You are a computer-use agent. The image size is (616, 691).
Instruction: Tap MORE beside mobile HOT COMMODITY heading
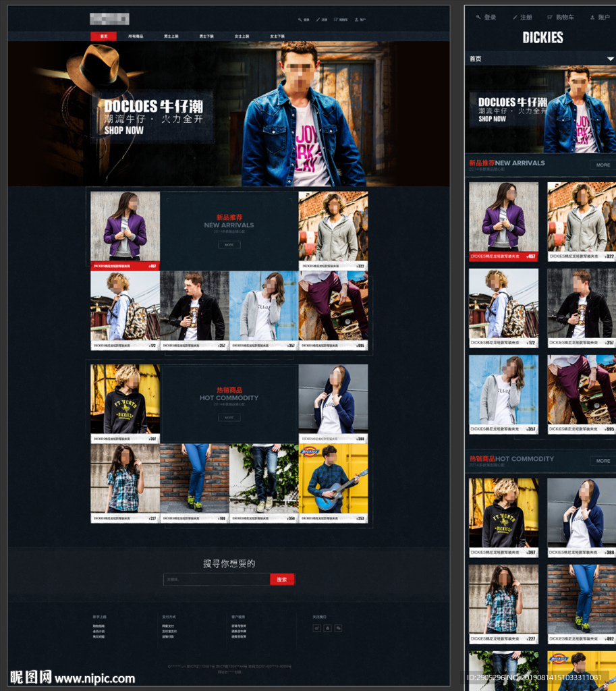pos(603,460)
